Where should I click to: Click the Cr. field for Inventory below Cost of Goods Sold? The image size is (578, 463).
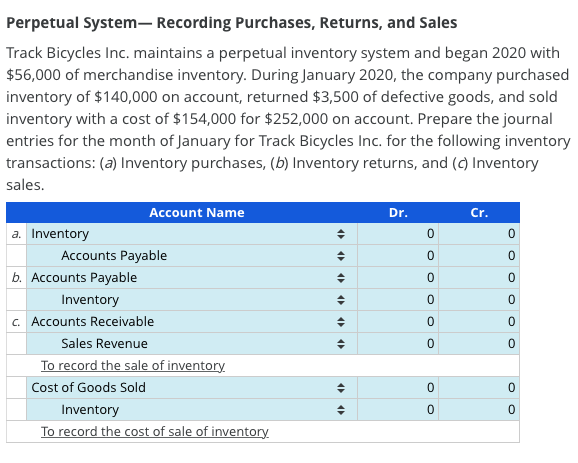point(479,410)
